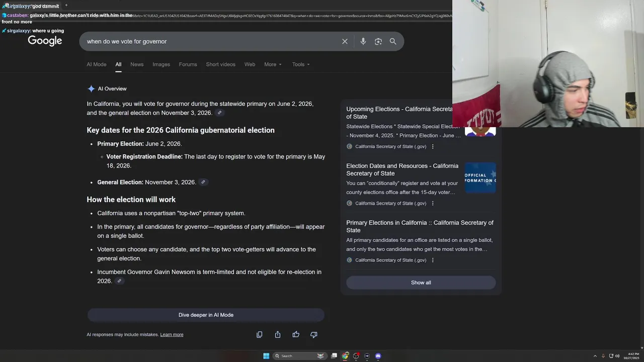Click 'Voter Registration Deadline:' text
The height and width of the screenshot is (362, 644).
(x=144, y=157)
